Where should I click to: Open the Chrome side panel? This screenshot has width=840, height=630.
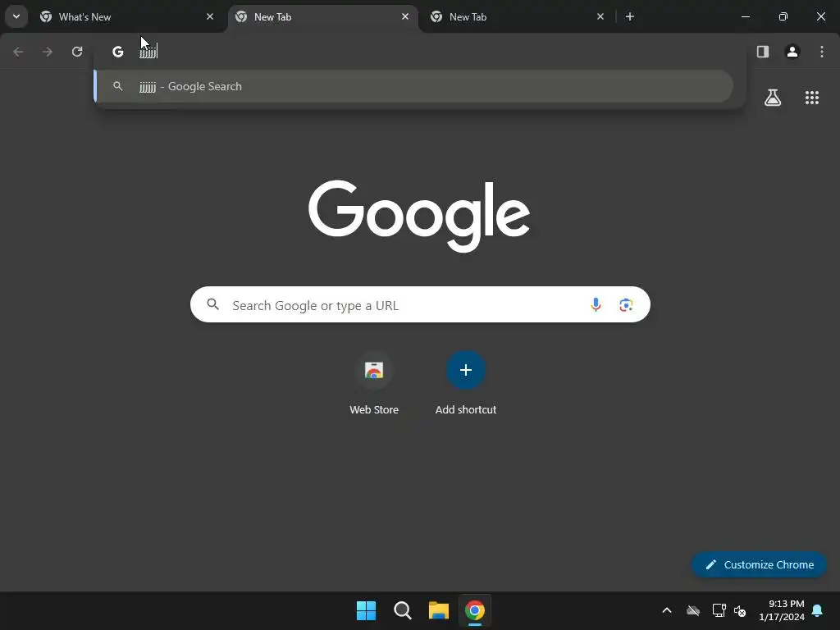[763, 52]
